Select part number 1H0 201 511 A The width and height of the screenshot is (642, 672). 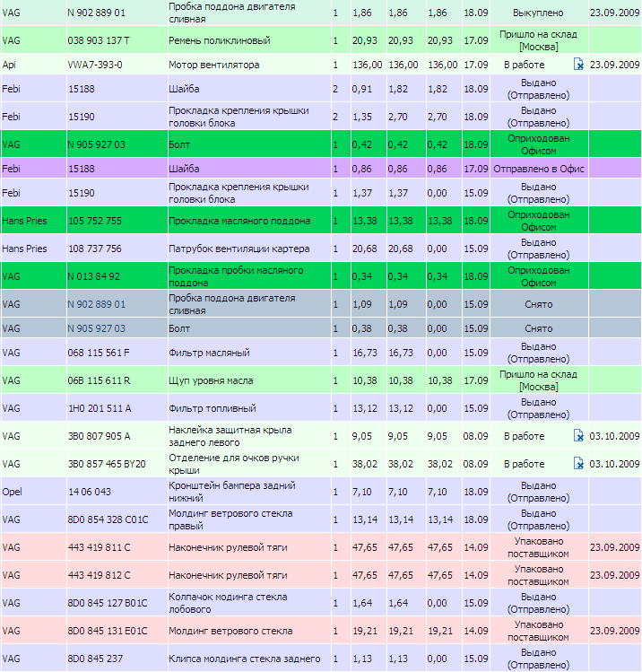click(100, 408)
